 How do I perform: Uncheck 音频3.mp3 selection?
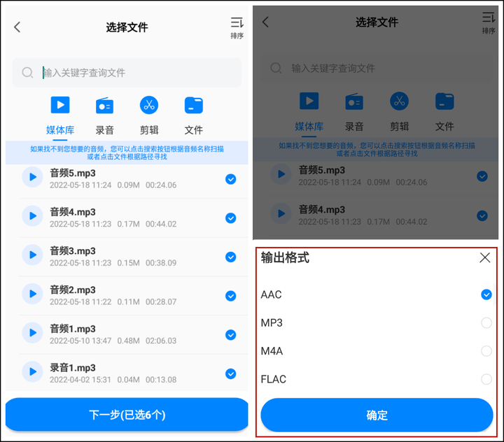pos(231,257)
